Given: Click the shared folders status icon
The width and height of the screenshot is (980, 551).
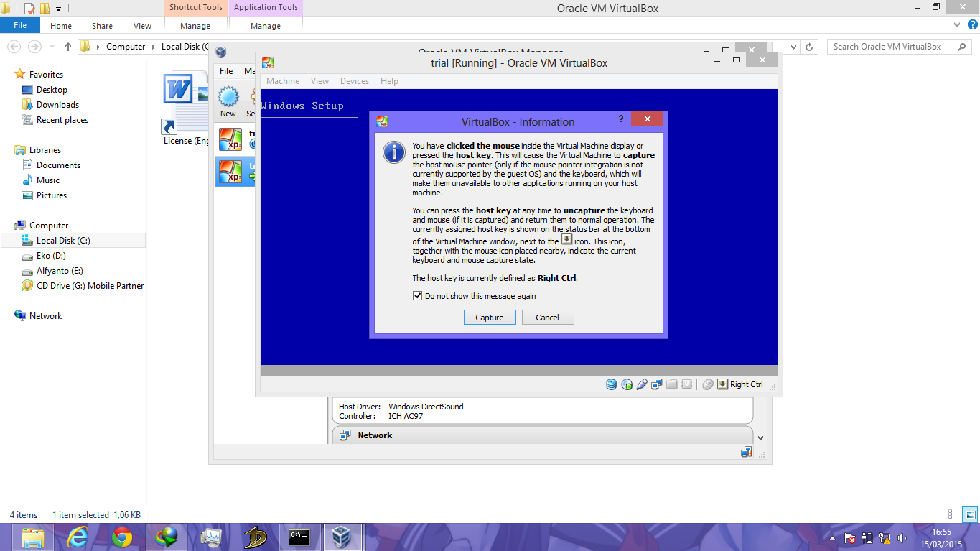Looking at the screenshot, I should pos(672,384).
